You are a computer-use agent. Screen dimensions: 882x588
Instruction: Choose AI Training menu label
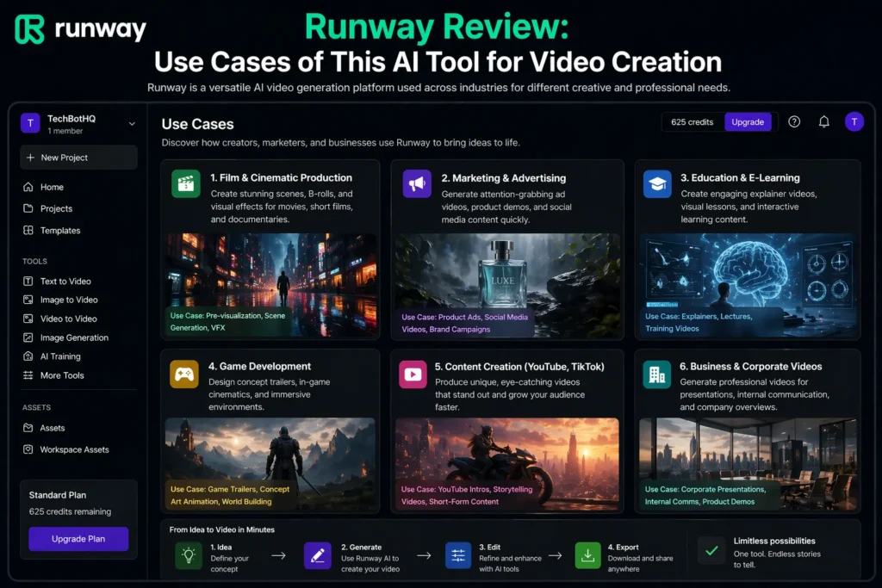coord(60,356)
